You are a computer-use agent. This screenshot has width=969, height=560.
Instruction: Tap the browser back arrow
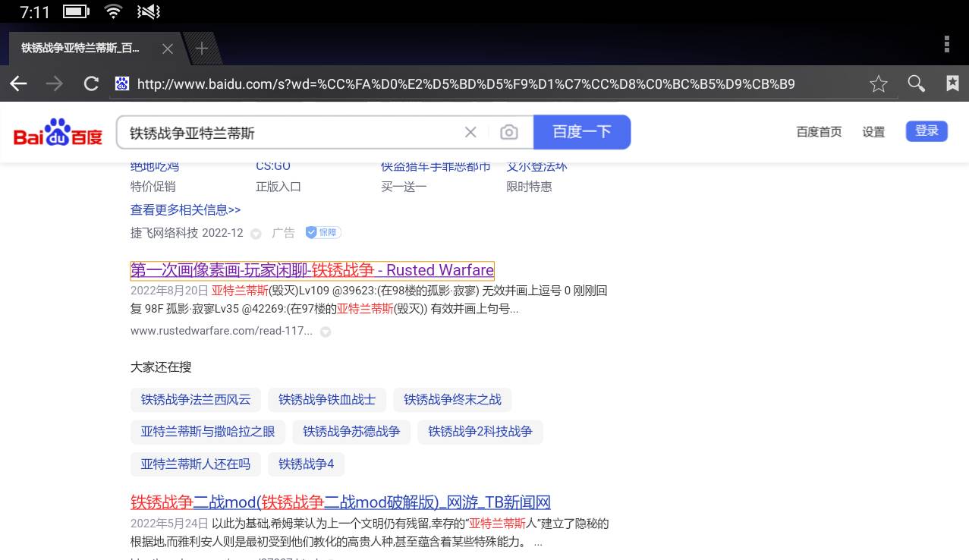click(x=18, y=83)
